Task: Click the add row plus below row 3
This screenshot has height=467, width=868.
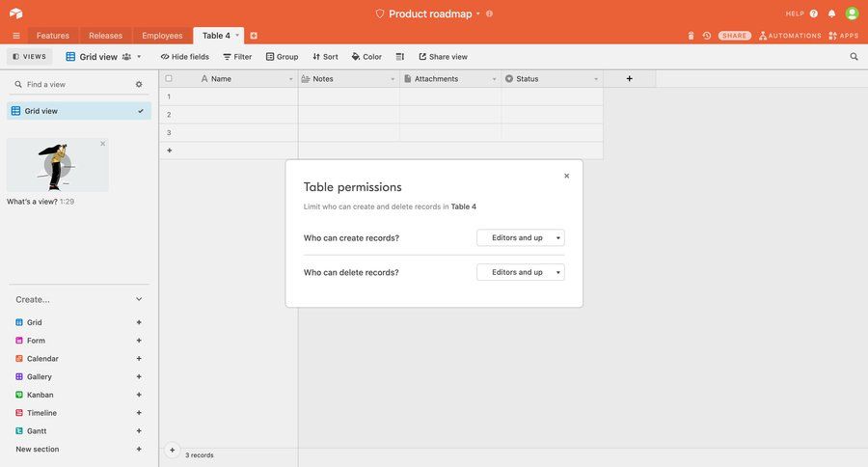Action: (x=170, y=151)
